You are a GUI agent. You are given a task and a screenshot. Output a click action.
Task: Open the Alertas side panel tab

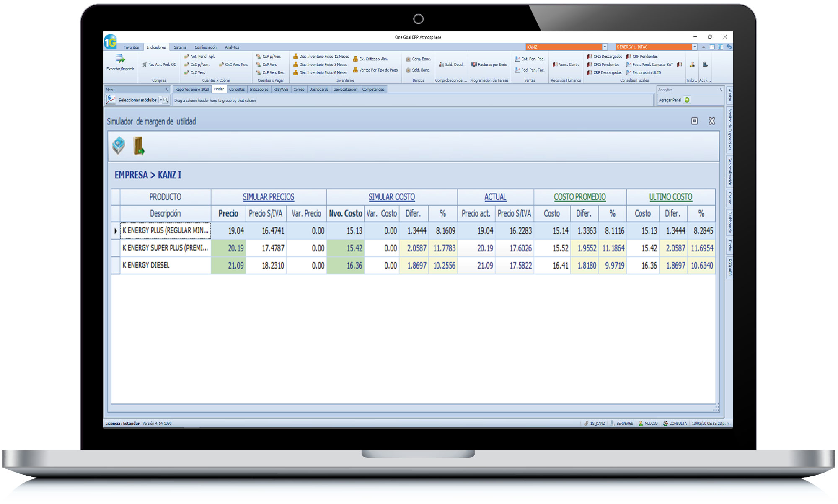(729, 95)
